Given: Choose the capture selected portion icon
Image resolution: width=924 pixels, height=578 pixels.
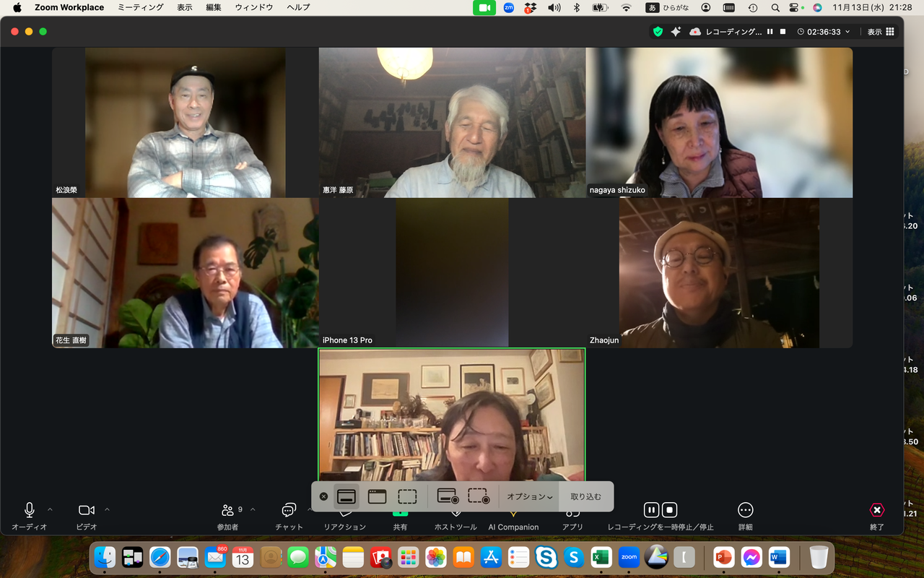Looking at the screenshot, I should [407, 497].
